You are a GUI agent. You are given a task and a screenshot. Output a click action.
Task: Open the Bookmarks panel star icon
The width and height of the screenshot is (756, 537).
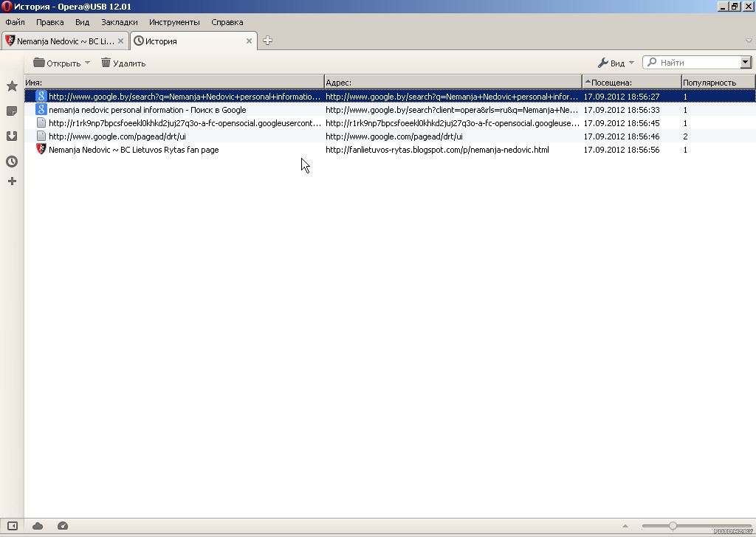[12, 86]
